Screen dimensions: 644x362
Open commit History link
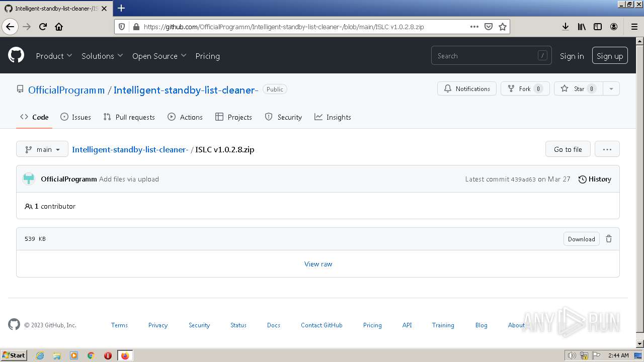pyautogui.click(x=595, y=179)
